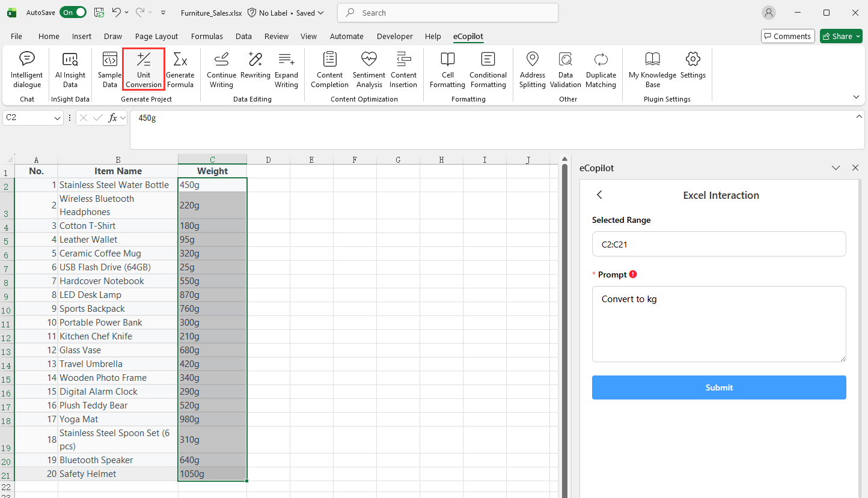868x498 pixels.
Task: Collapse the ribbon with chevron arrow
Action: click(x=856, y=97)
